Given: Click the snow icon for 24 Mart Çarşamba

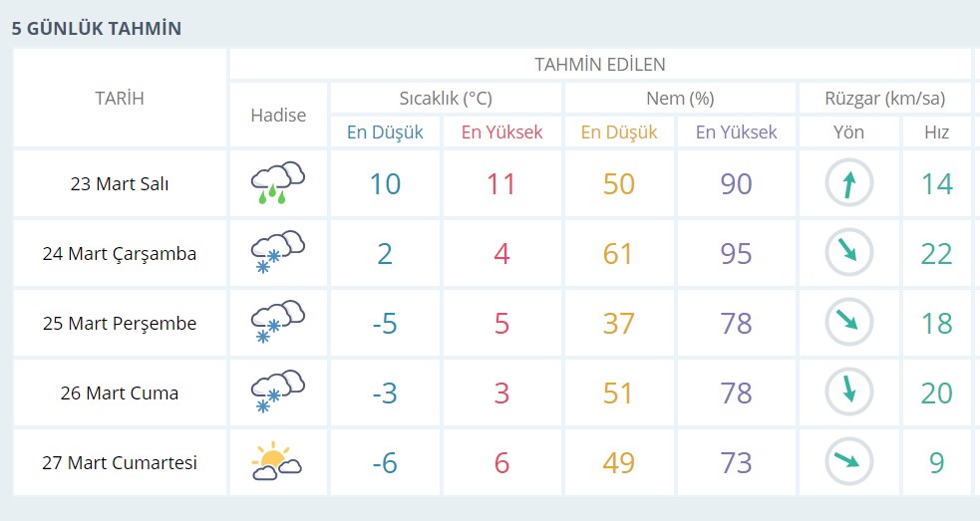Looking at the screenshot, I should tap(277, 253).
